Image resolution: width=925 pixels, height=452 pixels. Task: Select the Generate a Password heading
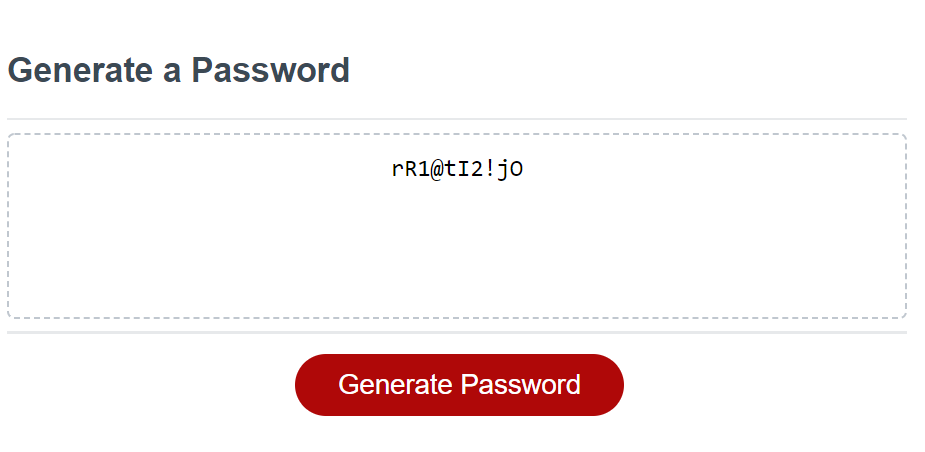[x=179, y=70]
